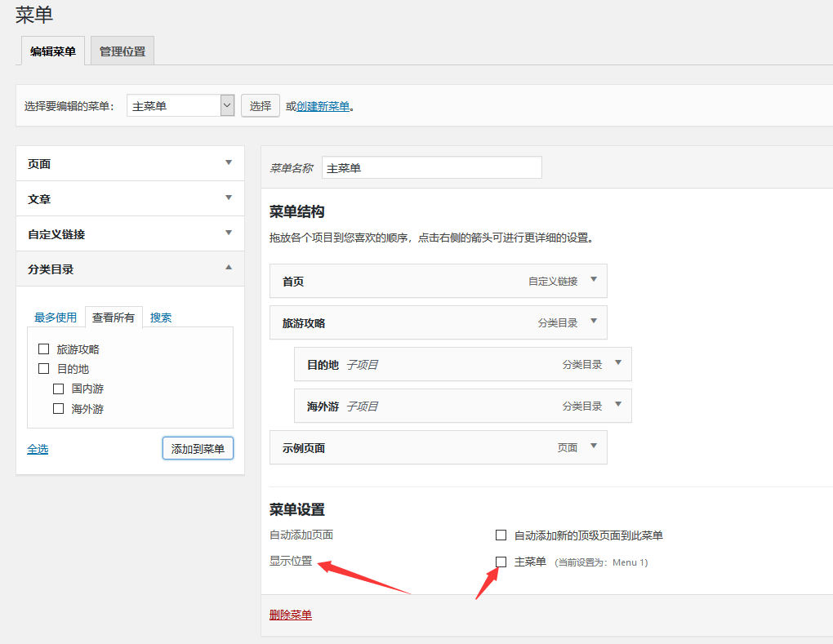Screen dimensions: 833x644
Task: Expand the 文章 panel arrow
Action: coord(229,198)
